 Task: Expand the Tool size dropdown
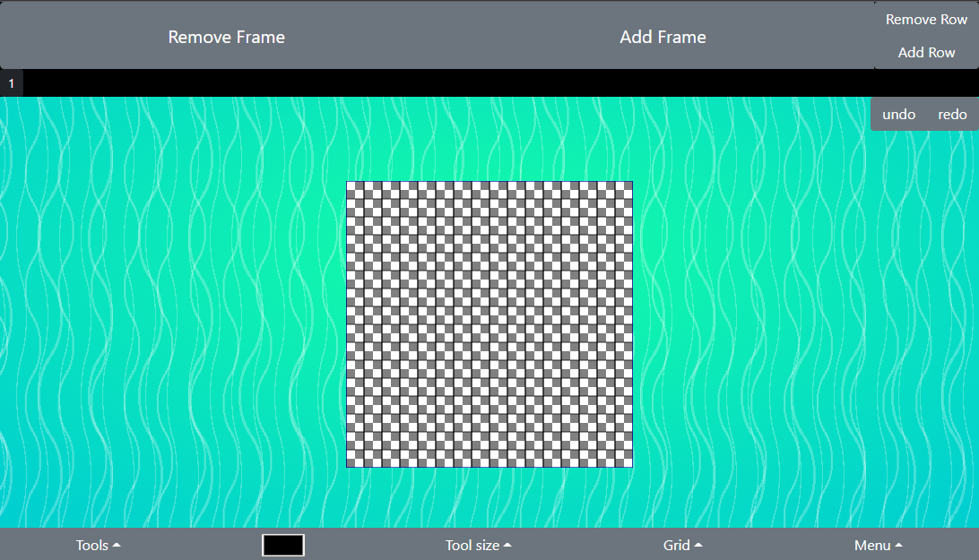pyautogui.click(x=478, y=545)
